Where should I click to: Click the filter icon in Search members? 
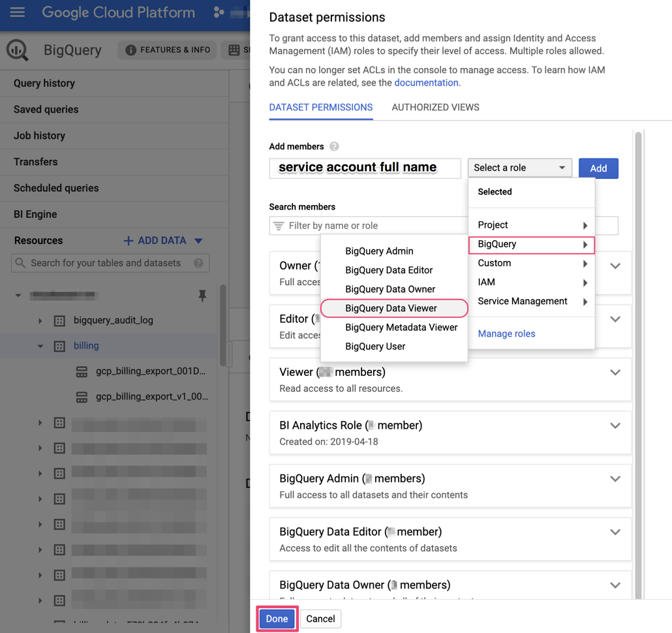279,226
